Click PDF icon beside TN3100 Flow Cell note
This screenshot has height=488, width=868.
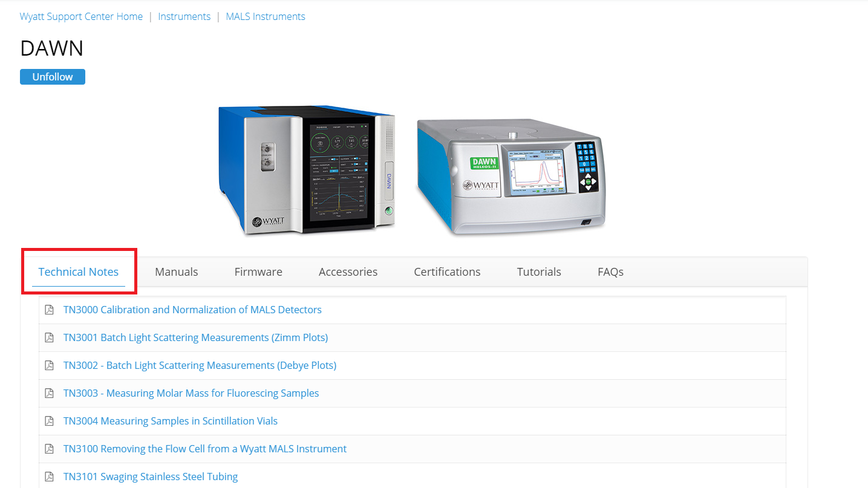50,449
